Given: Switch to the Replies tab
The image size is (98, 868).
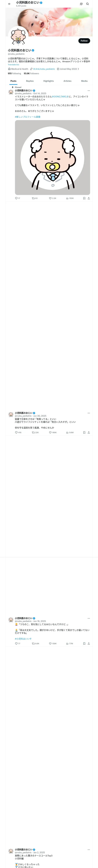Looking at the screenshot, I should coord(30,81).
